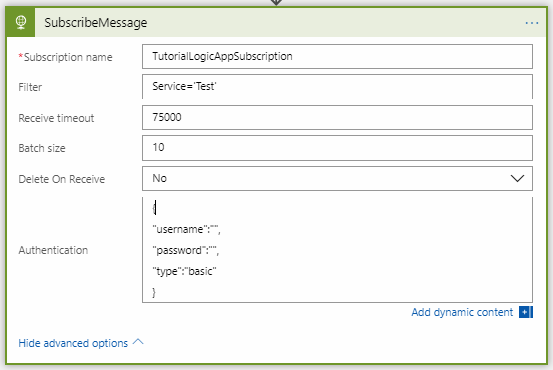Click into the Filter field containing Service='Test'
This screenshot has width=553, height=370.
tap(337, 87)
